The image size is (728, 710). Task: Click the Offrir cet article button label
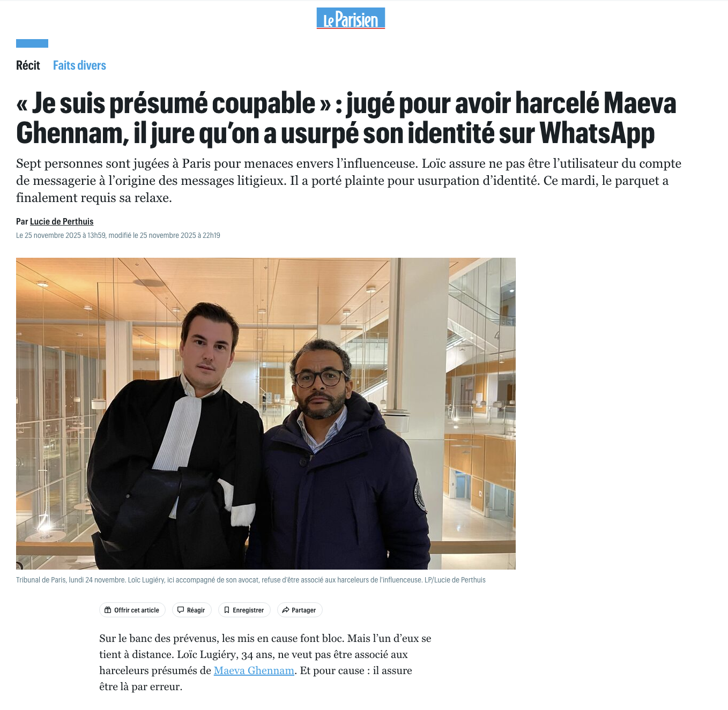coord(137,610)
